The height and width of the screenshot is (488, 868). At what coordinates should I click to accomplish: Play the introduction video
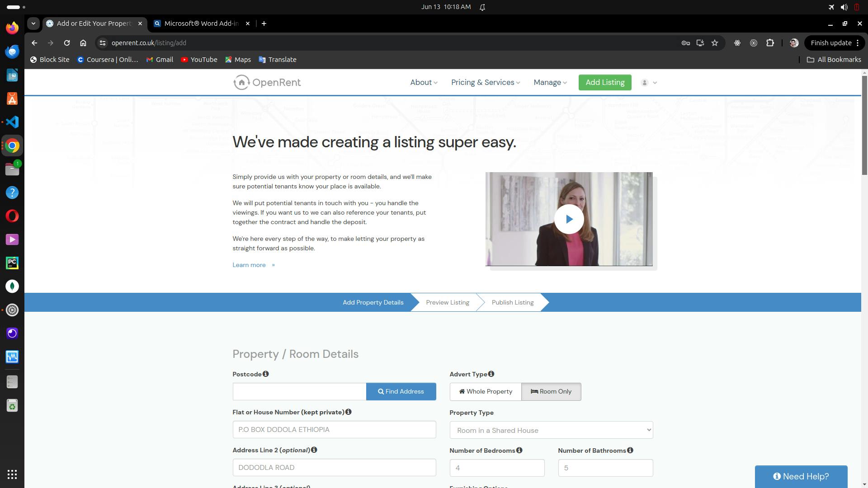tap(569, 219)
